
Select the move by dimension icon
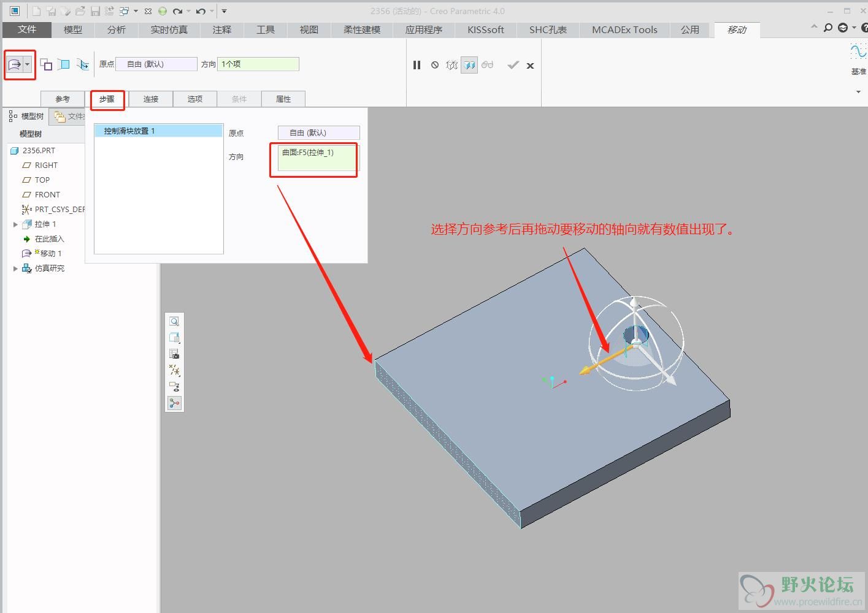46,64
